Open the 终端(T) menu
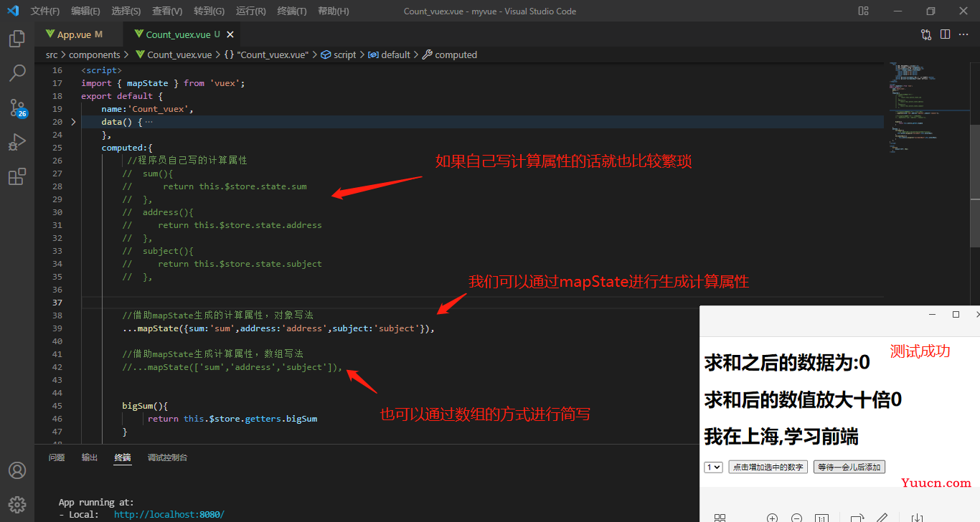 [x=291, y=11]
